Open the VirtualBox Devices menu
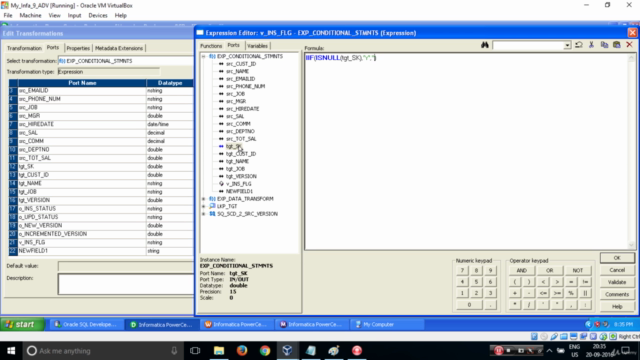Viewport: 640px width, 360px height. point(98,16)
